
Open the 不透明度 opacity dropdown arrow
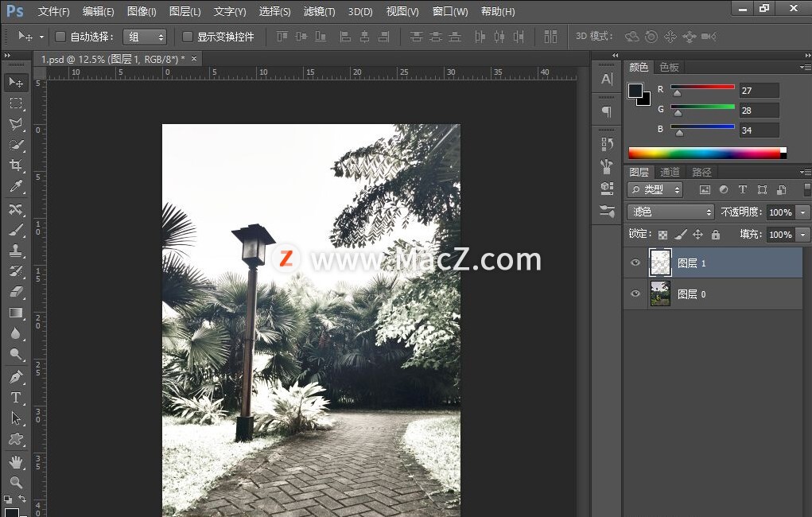tap(803, 212)
